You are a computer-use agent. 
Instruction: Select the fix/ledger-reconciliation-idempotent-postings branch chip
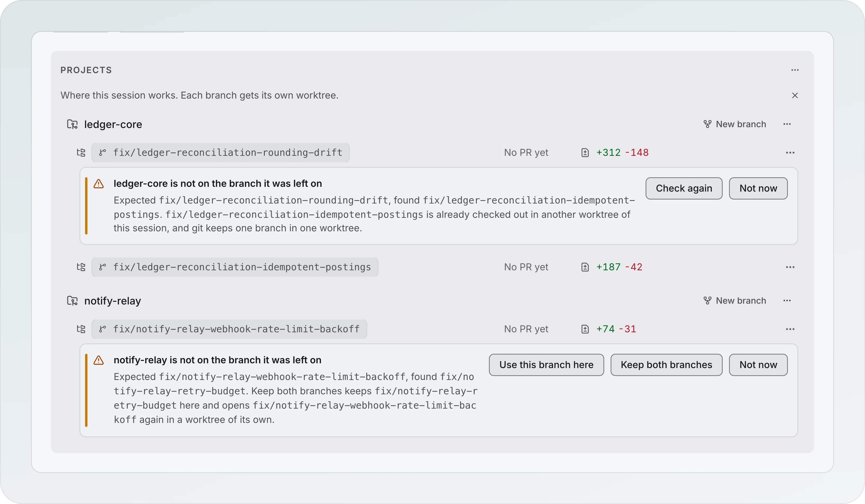[235, 267]
